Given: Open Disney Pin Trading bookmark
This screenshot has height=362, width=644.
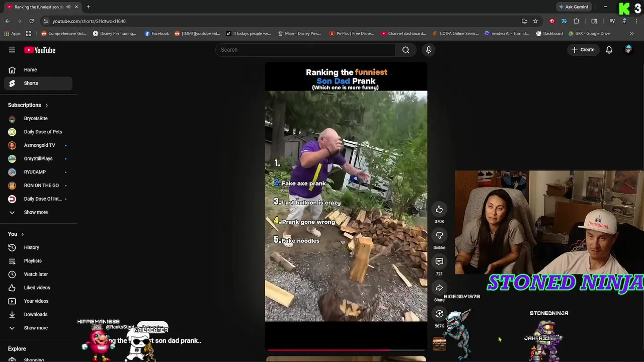Looking at the screenshot, I should tap(115, 34).
